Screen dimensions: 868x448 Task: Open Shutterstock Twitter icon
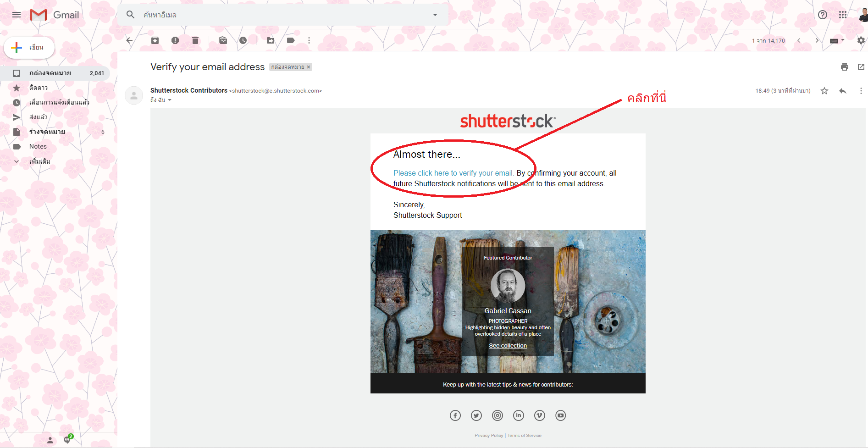click(476, 415)
